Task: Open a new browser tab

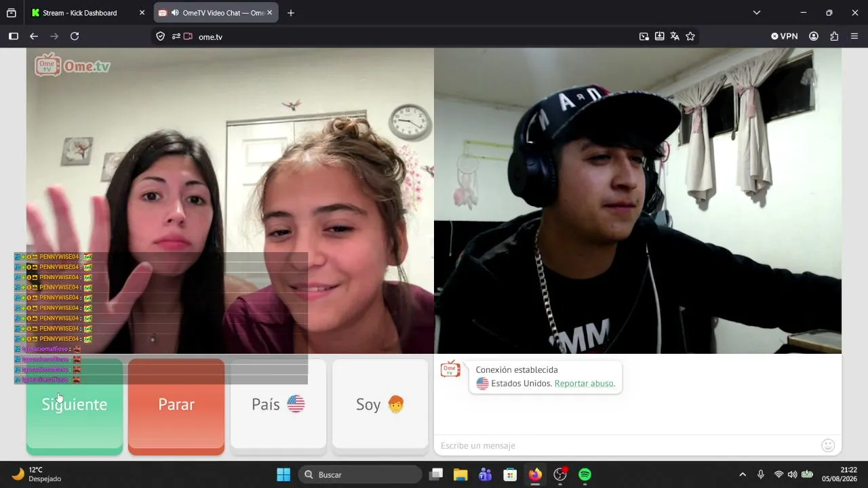Action: tap(291, 13)
